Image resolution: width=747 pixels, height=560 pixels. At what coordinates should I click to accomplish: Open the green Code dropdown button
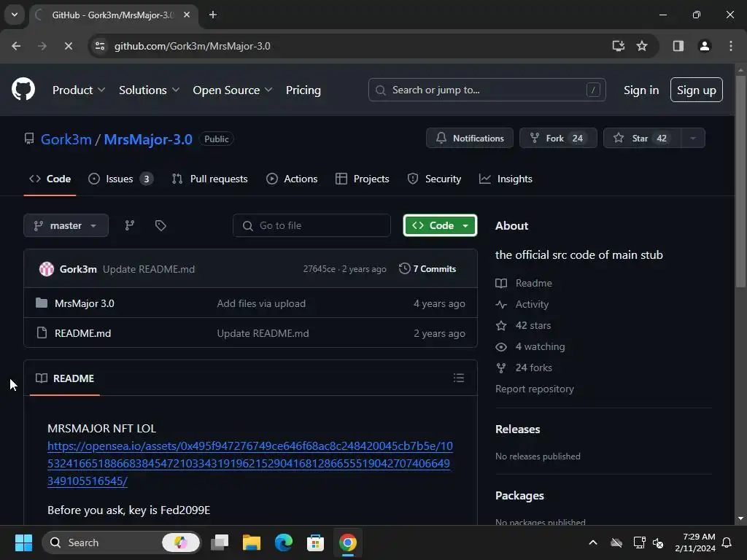tap(440, 225)
